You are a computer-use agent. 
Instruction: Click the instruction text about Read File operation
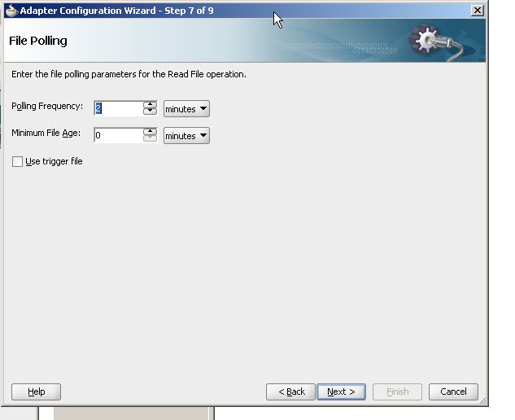[129, 74]
